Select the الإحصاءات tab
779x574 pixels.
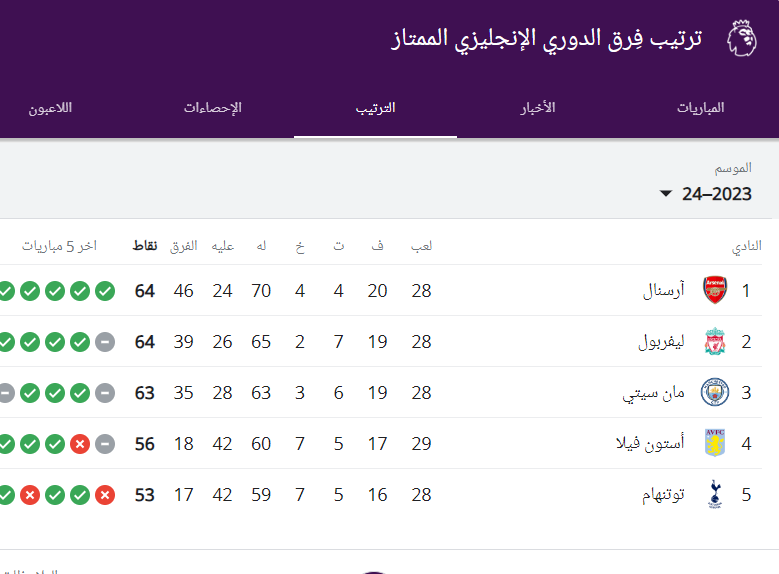[212, 107]
